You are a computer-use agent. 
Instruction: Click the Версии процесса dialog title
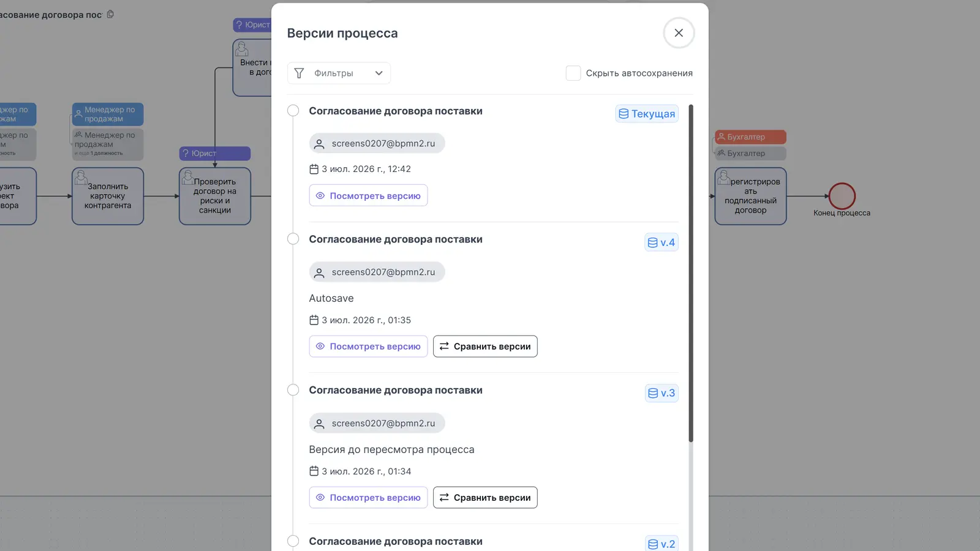click(x=342, y=33)
